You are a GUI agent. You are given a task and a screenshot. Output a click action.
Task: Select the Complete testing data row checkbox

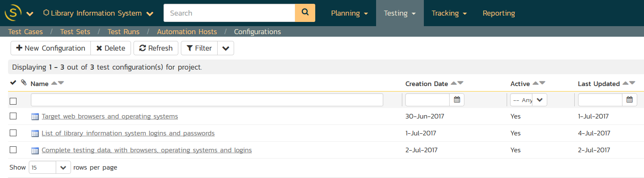(13, 150)
